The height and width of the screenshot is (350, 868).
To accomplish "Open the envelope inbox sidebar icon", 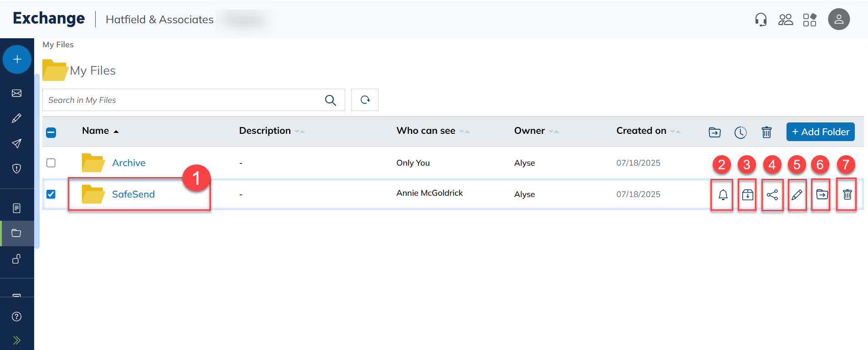I will (17, 93).
